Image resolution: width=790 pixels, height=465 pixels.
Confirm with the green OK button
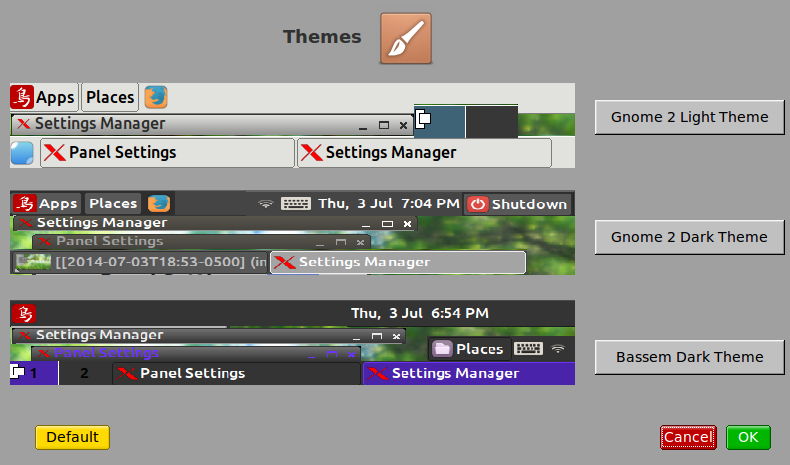748,437
